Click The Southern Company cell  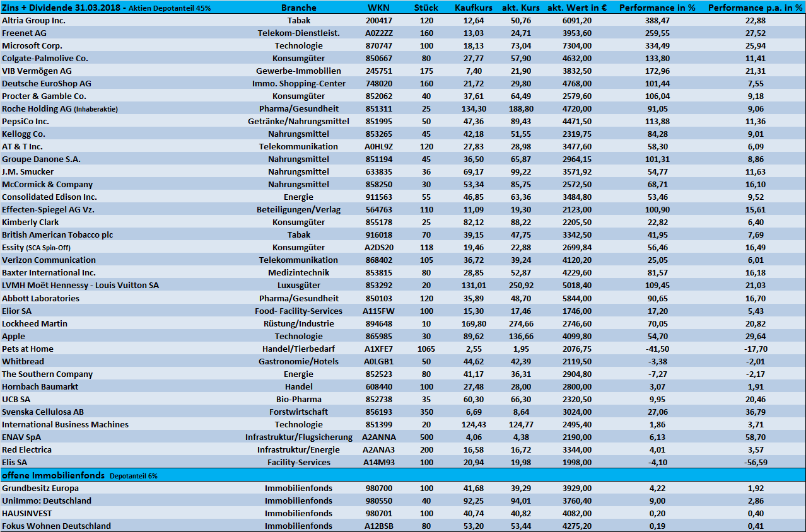click(47, 374)
